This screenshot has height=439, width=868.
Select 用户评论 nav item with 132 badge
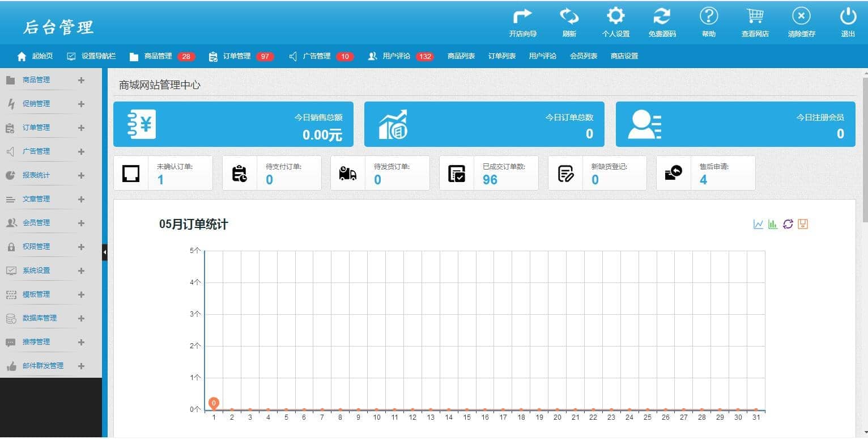pos(400,56)
